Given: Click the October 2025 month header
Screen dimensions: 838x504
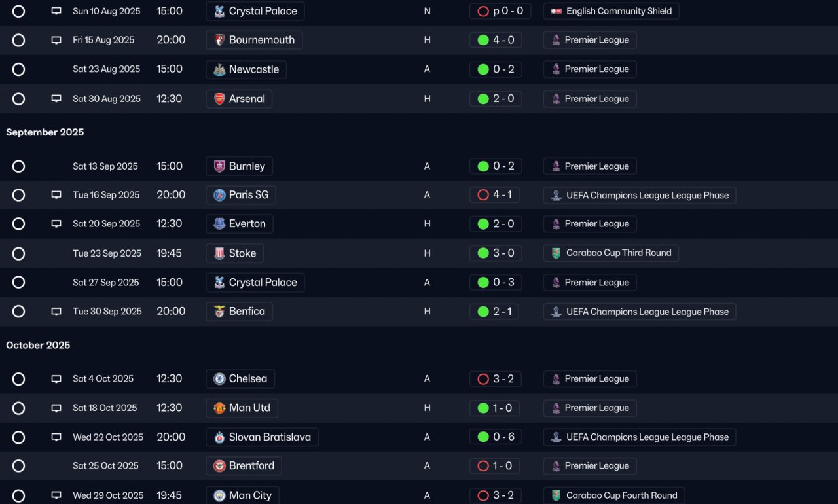Looking at the screenshot, I should (x=38, y=345).
